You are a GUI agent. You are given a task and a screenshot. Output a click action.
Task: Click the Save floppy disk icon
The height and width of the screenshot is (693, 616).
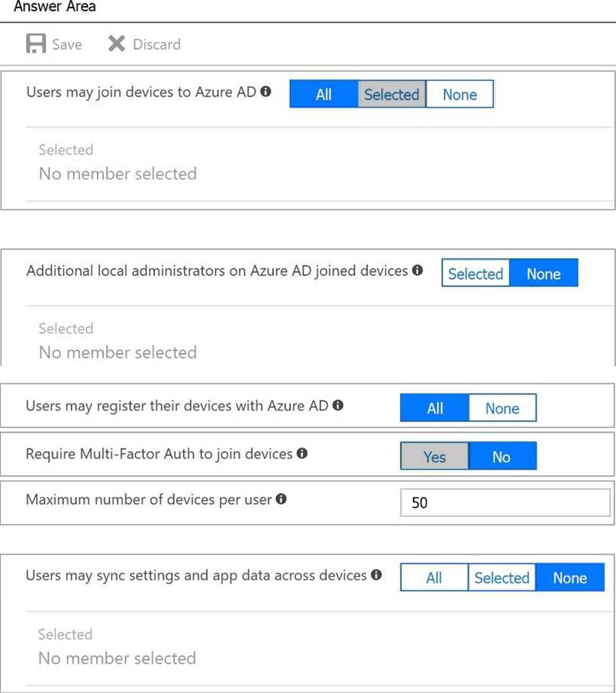[x=36, y=44]
